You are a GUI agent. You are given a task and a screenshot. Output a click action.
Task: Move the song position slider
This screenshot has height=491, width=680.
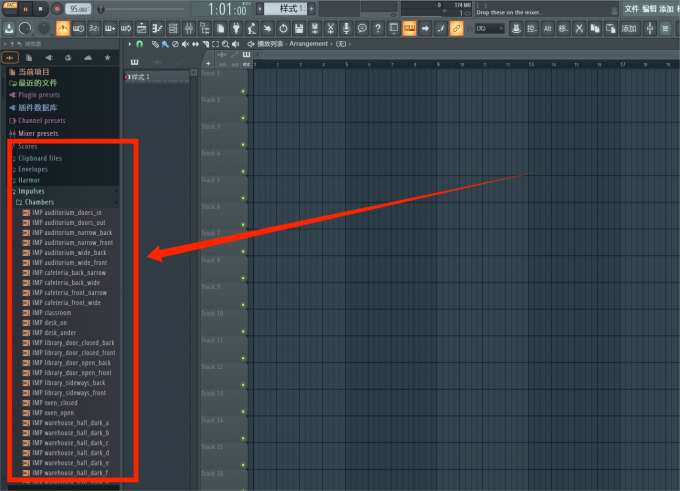101,9
